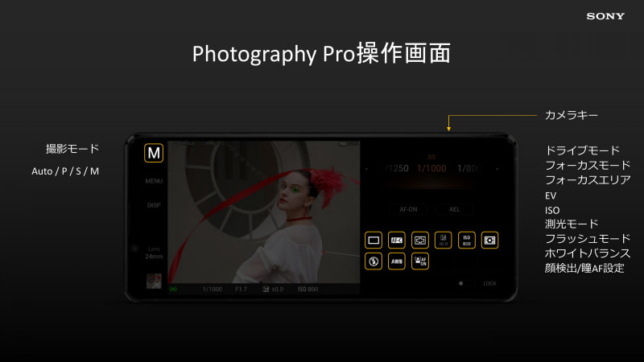Switch the 24mm lens selector
This screenshot has height=362, width=644.
coord(154,253)
